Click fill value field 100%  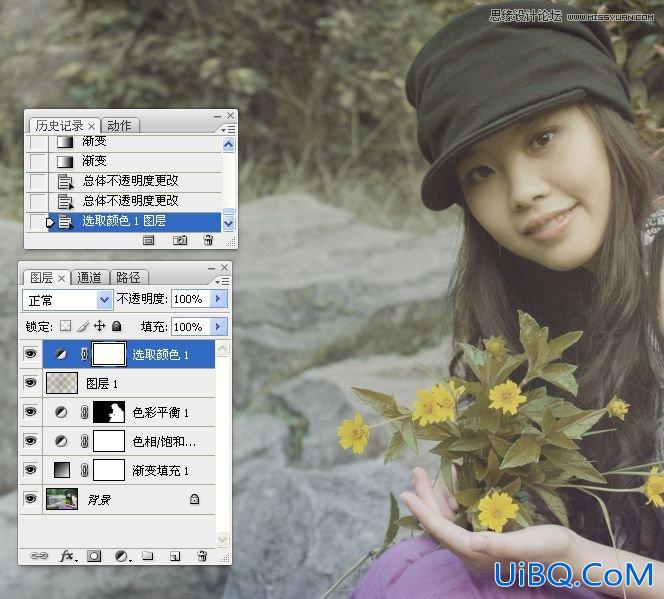tap(191, 326)
